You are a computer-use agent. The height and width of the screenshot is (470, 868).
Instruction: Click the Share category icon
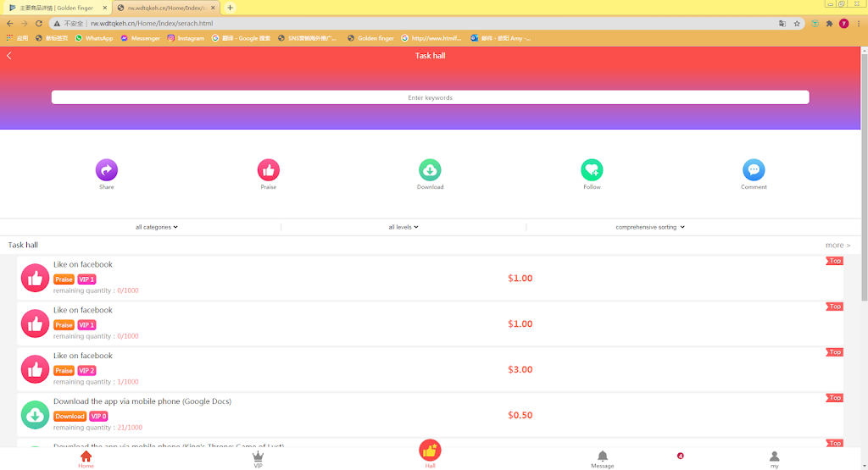click(x=106, y=169)
